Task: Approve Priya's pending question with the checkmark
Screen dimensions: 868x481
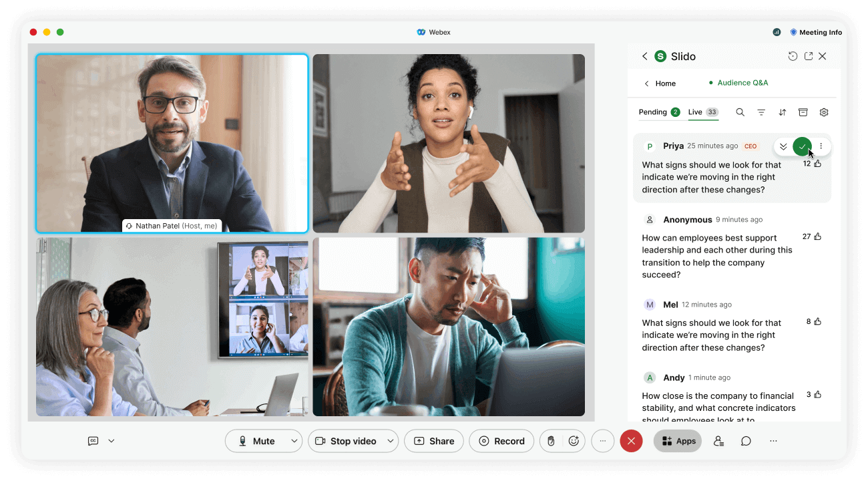Action: pyautogui.click(x=802, y=146)
